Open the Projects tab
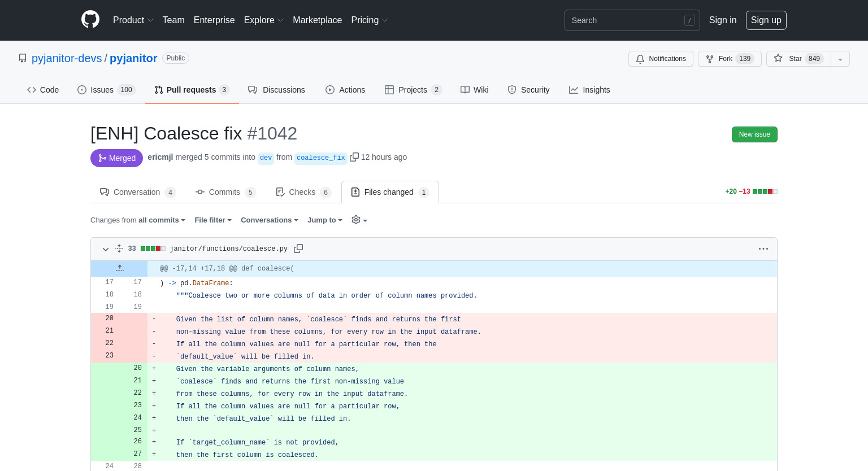This screenshot has height=471, width=868. 413,90
